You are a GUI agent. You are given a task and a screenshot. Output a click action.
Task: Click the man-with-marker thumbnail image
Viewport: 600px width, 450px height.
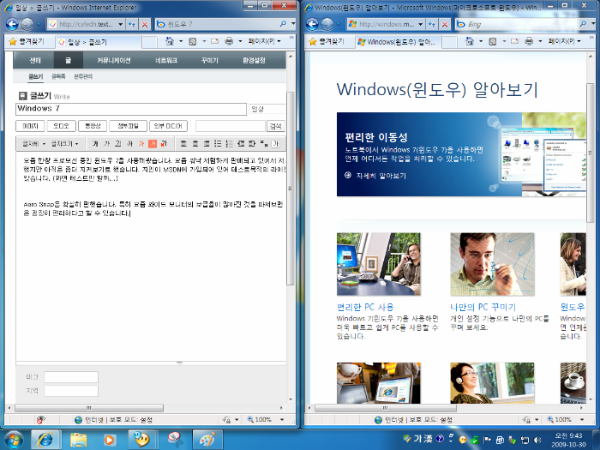tap(492, 264)
